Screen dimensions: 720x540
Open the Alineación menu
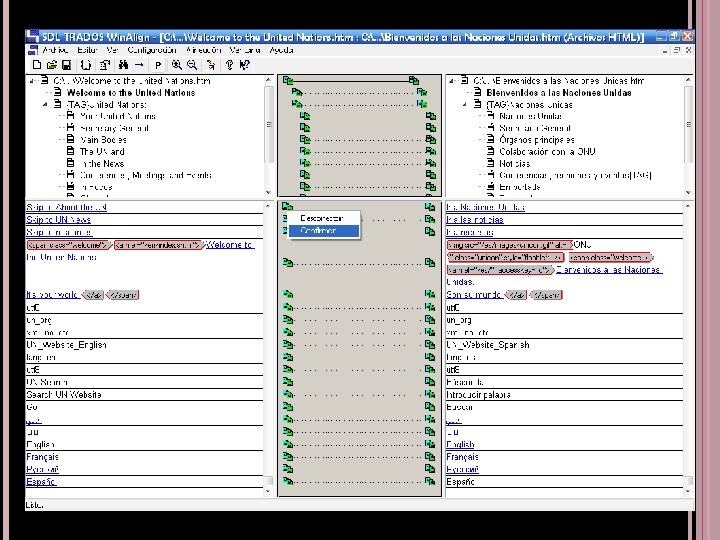(x=203, y=50)
